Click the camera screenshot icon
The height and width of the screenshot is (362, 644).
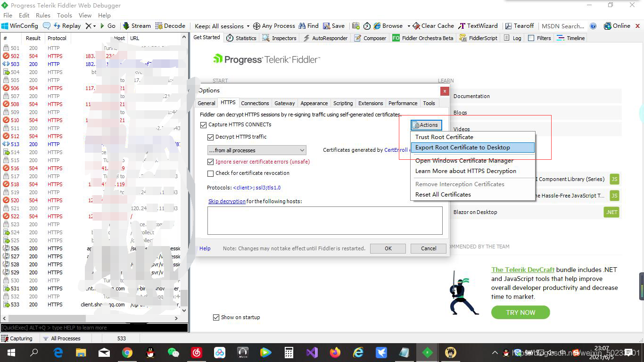click(x=355, y=26)
